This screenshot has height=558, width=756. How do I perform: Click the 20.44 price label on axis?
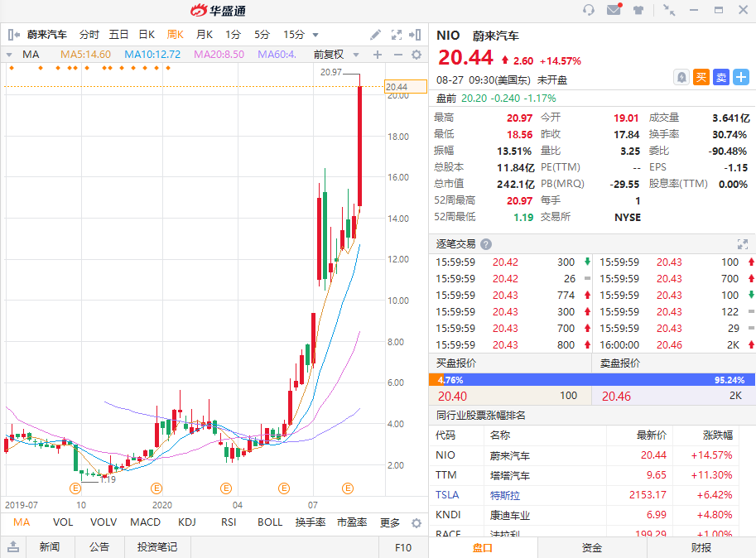pos(406,87)
